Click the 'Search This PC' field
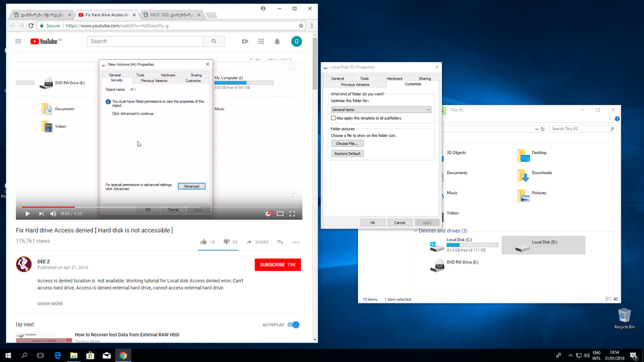Viewport: 644px width, 362px height. (582, 129)
